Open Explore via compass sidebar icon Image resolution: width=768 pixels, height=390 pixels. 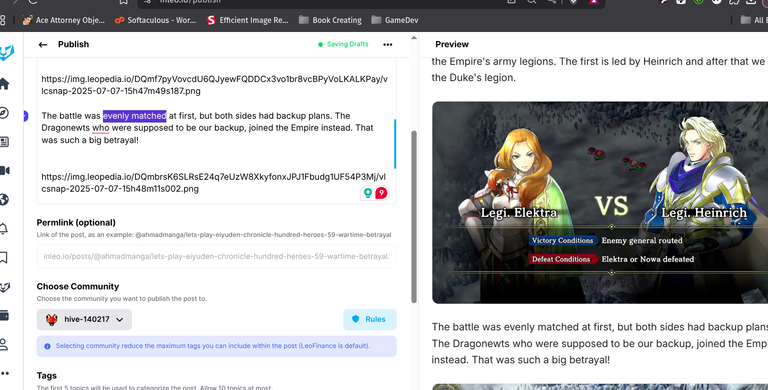tap(3, 113)
